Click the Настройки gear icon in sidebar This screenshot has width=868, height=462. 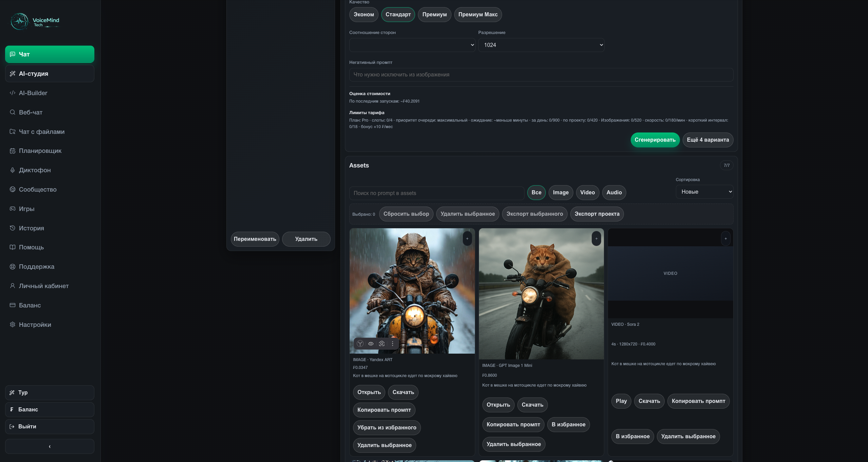coord(13,325)
